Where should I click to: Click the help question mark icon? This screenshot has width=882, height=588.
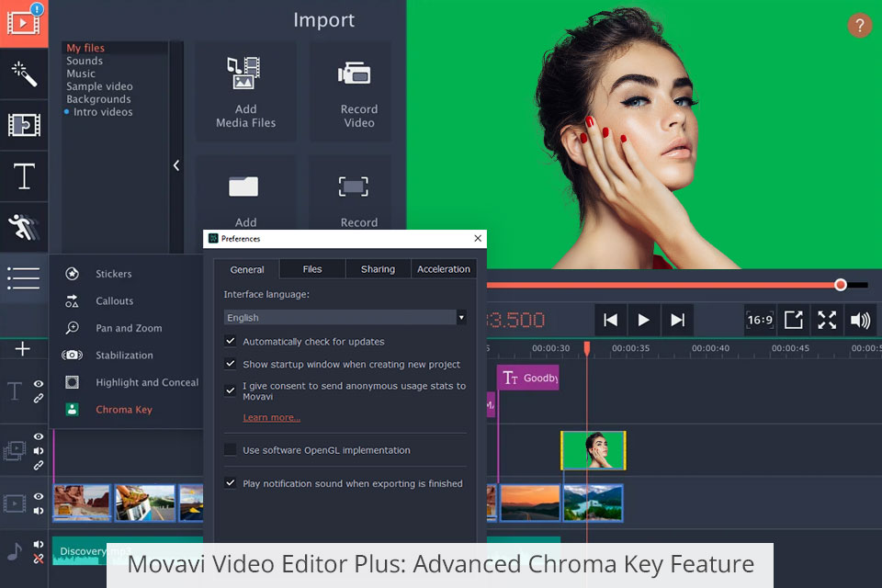pyautogui.click(x=859, y=26)
